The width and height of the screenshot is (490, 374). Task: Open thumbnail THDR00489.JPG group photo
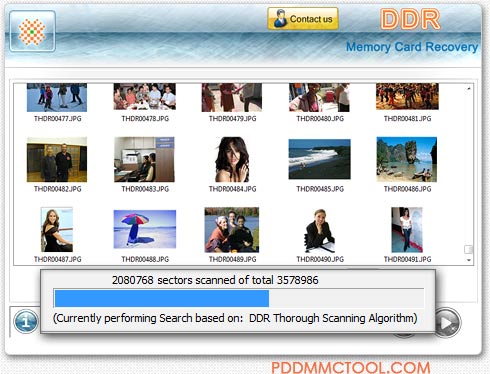pos(232,230)
